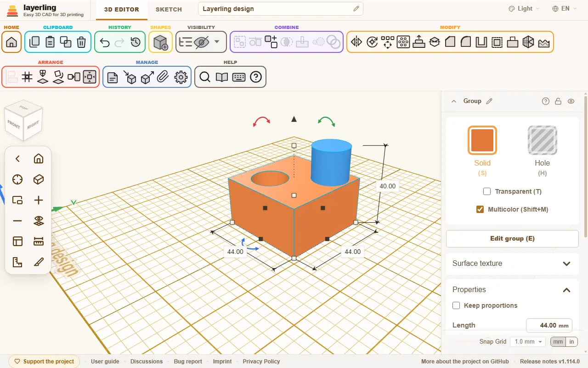The height and width of the screenshot is (368, 588).
Task: Open the Snap Grid 1.0 mm dropdown
Action: tap(527, 342)
